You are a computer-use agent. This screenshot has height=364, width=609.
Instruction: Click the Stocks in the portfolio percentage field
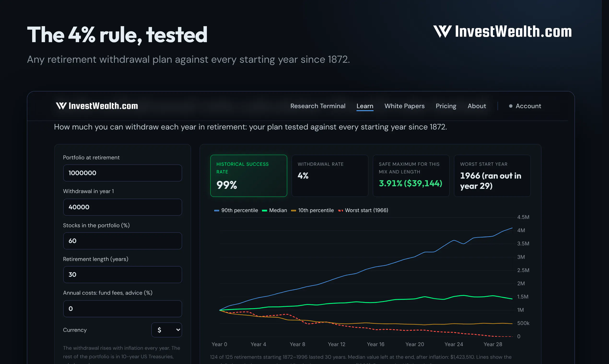(123, 241)
